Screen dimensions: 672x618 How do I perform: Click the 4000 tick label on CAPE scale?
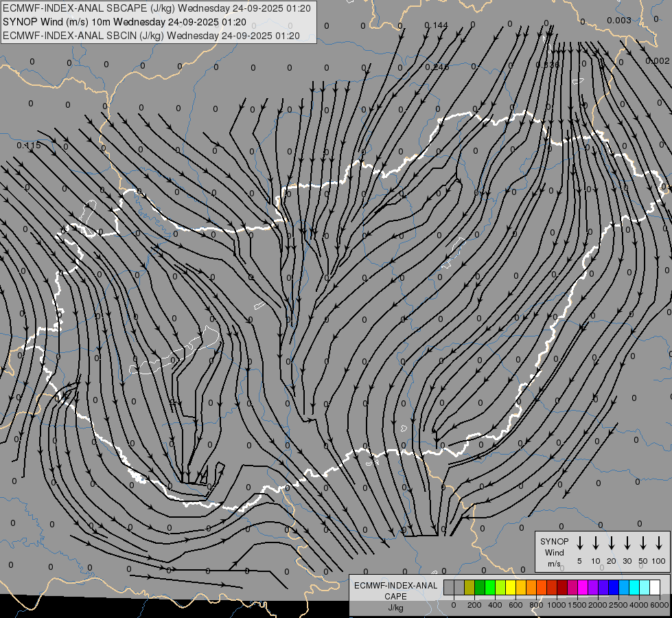[x=639, y=605]
